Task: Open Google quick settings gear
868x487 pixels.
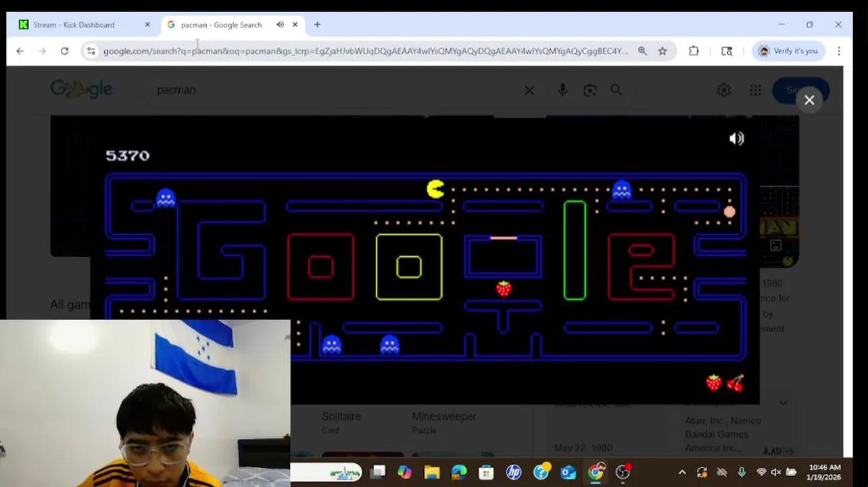Action: (x=724, y=90)
